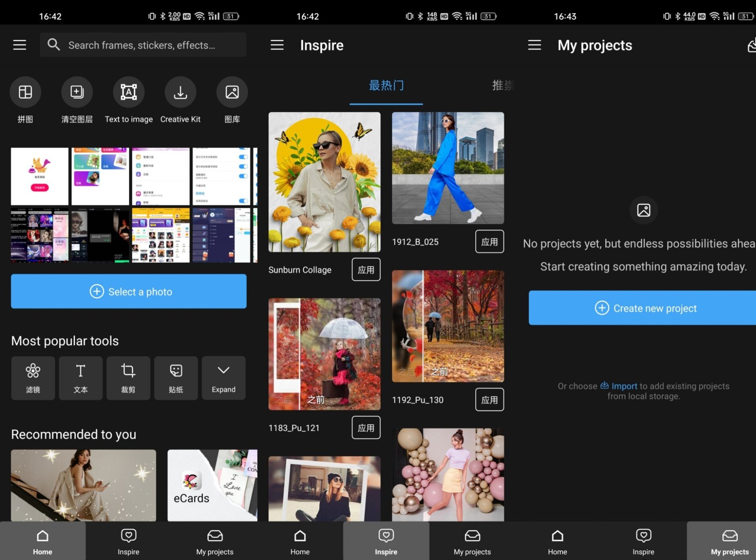Viewport: 756px width, 560px height.
Task: Open the 贴纸 sticker tool
Action: [176, 378]
